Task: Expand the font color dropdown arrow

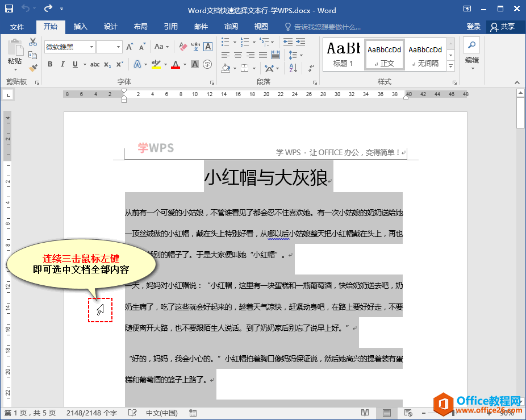Action: tap(184, 63)
